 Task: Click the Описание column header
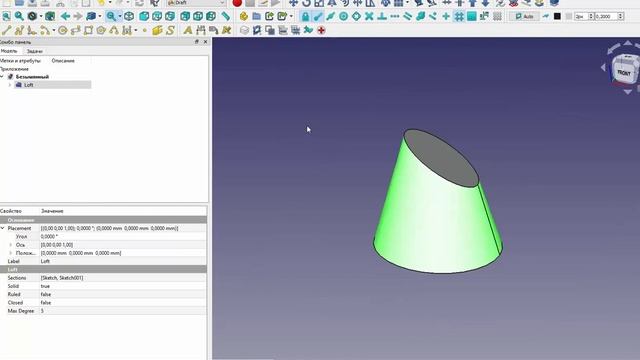[x=63, y=60]
